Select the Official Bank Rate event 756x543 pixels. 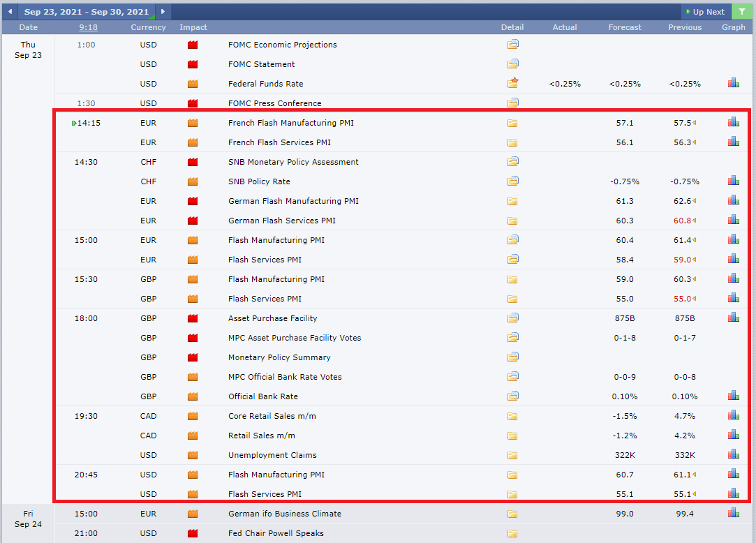[x=262, y=396]
